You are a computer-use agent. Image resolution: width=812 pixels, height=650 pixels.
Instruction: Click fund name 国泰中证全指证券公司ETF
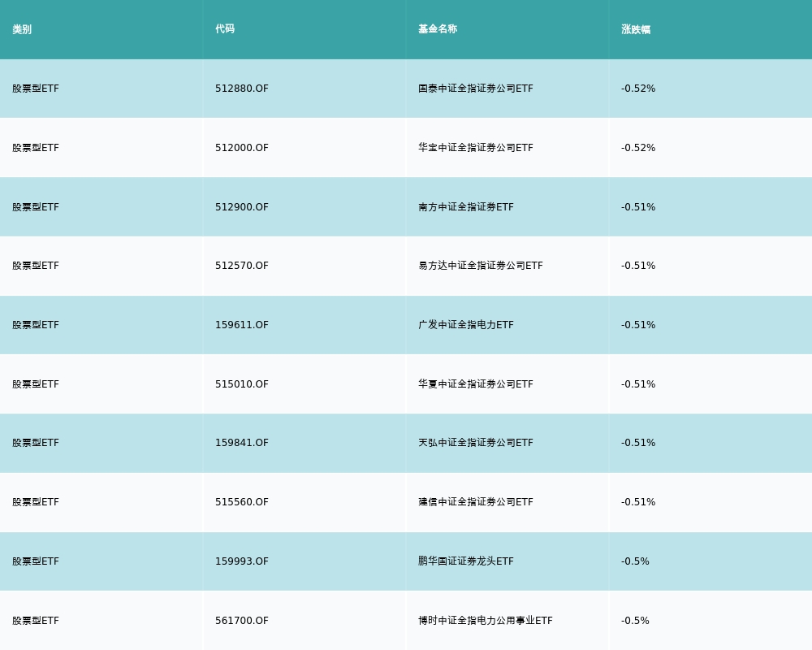point(475,89)
